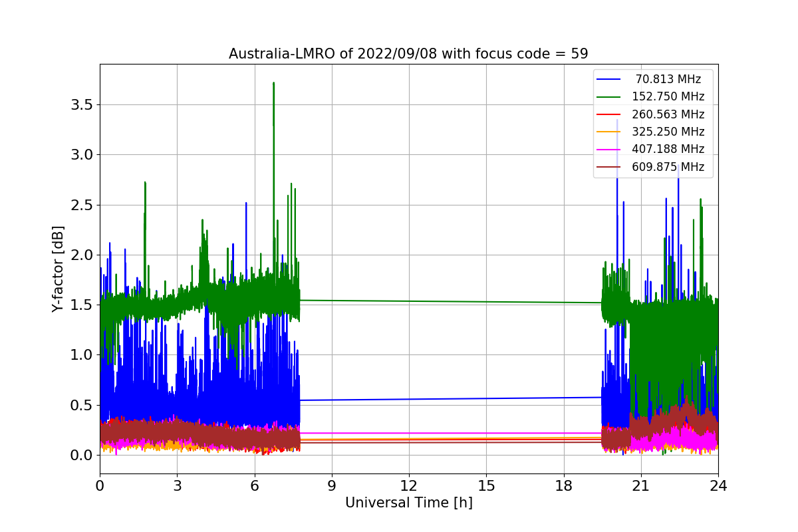Click the brown line swatch in the legend
Screen dimensions: 798x532
coord(609,167)
